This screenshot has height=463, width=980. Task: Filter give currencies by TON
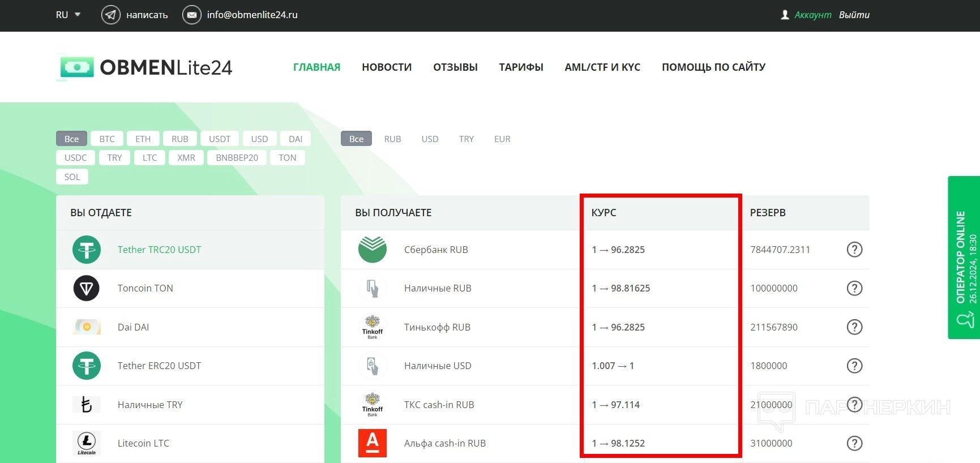[288, 157]
